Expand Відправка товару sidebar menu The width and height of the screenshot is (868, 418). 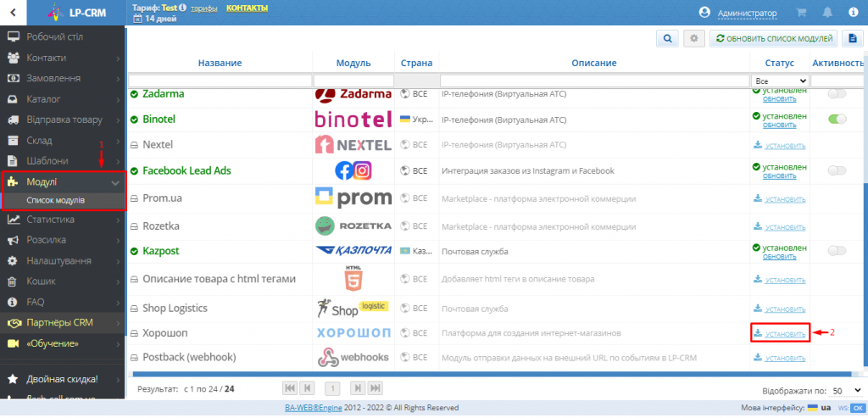(63, 120)
